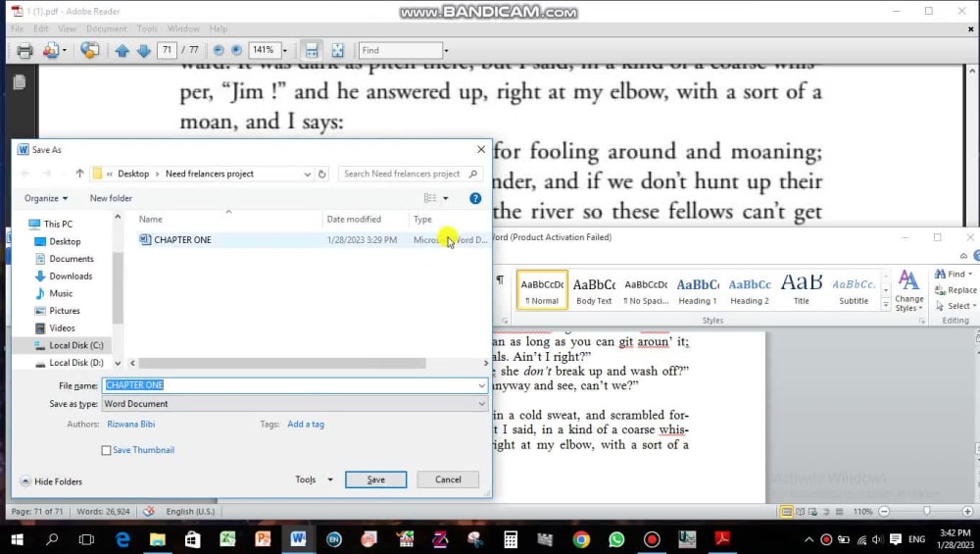This screenshot has height=554, width=980.
Task: Click the Adobe Reader page number field
Action: click(167, 50)
